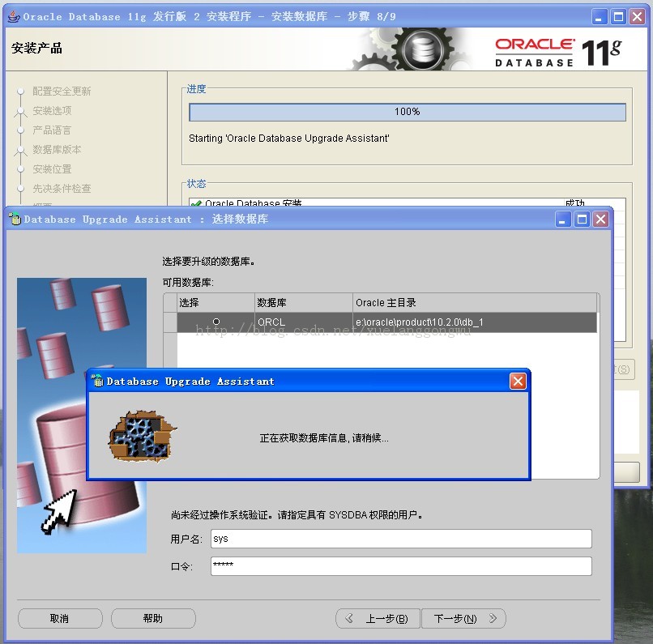Close the Database Upgrade Assistant 选择数据库 window
The width and height of the screenshot is (653, 644).
[600, 219]
